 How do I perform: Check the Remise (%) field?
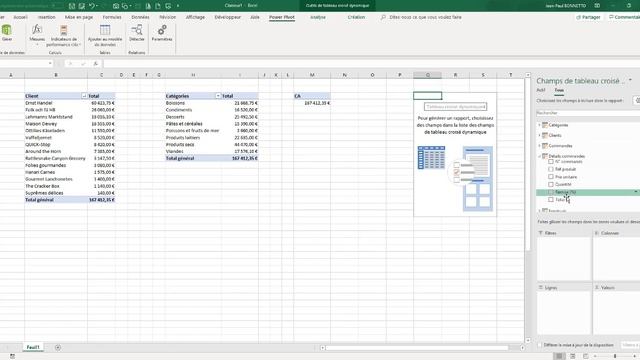point(551,192)
